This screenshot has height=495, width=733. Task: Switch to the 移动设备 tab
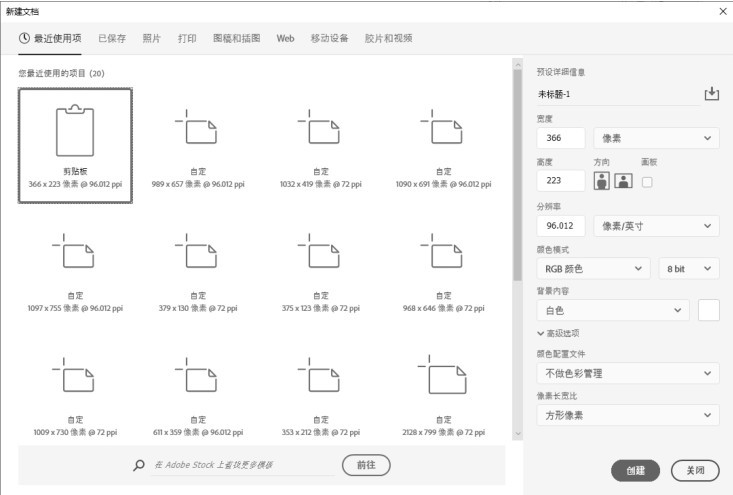point(330,38)
